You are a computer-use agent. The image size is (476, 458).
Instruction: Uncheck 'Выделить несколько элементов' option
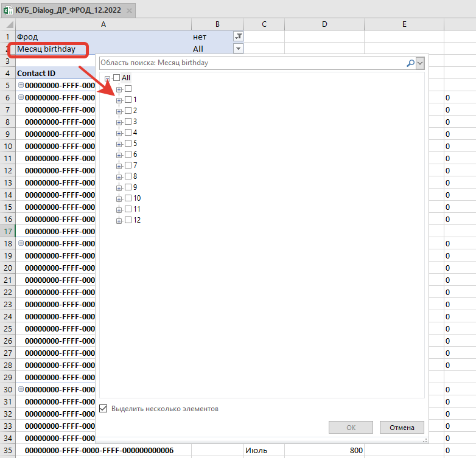tap(103, 409)
